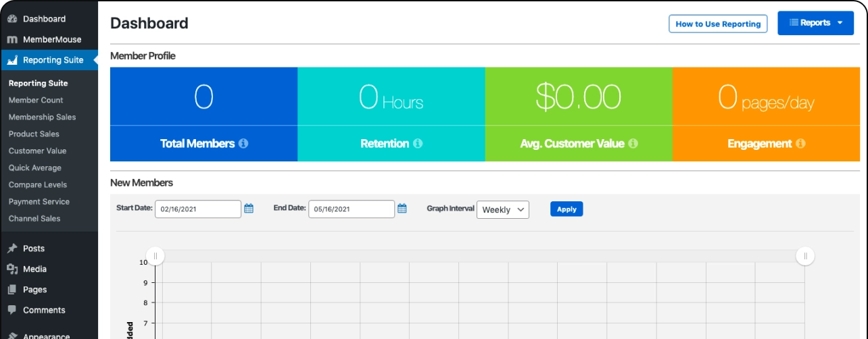Screen dimensions: 868x339
Task: Click the Engagement info icon
Action: point(800,144)
